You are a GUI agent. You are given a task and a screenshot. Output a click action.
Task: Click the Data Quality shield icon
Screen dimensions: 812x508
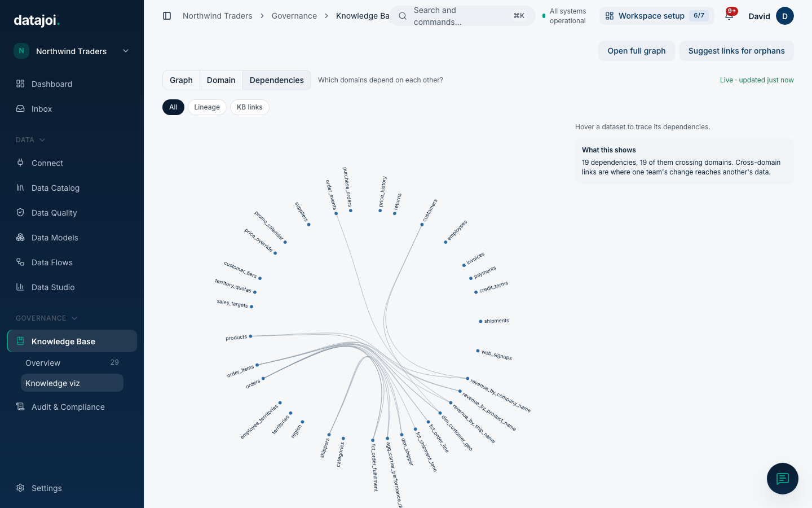coord(20,212)
